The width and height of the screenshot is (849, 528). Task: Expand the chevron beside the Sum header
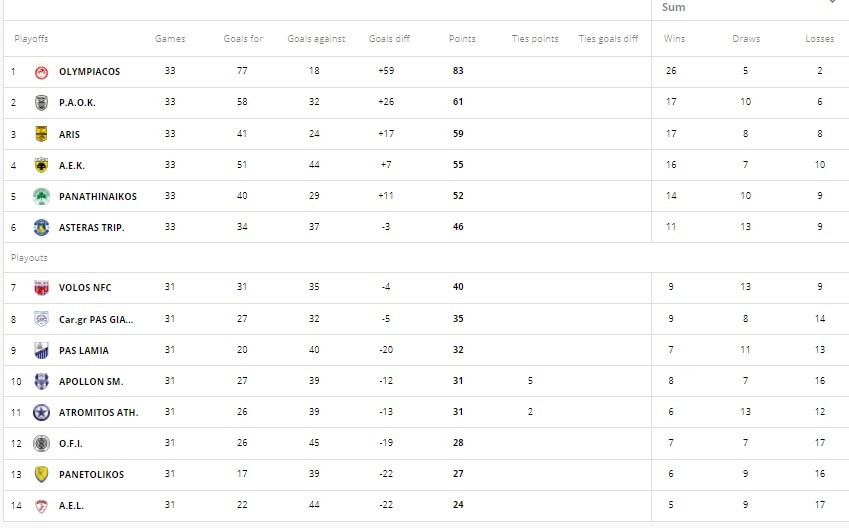[x=834, y=3]
